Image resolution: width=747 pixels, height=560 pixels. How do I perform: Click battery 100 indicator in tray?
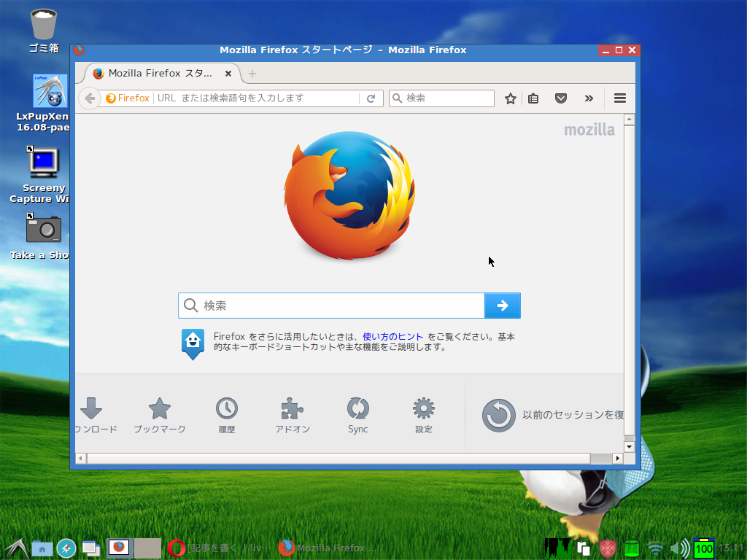pos(704,548)
